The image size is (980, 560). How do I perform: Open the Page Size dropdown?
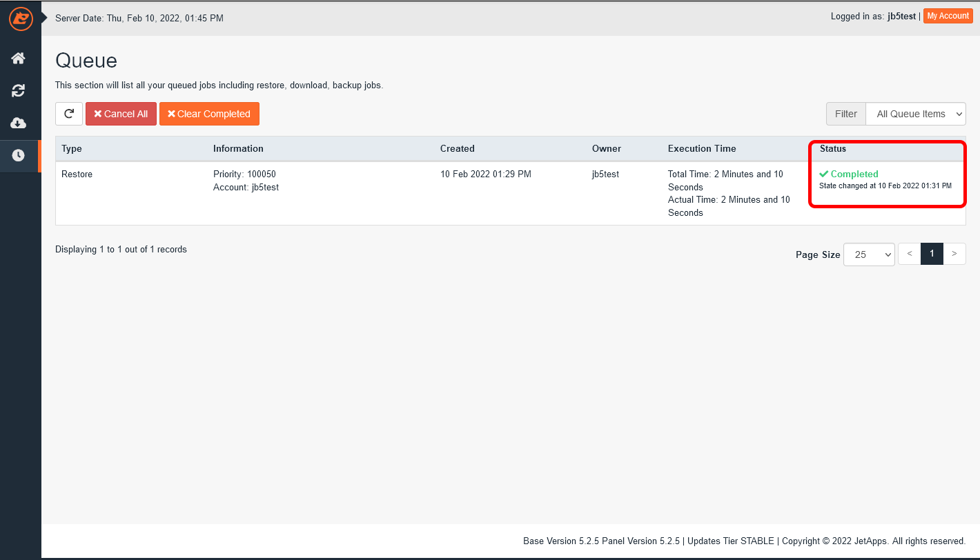(x=868, y=254)
